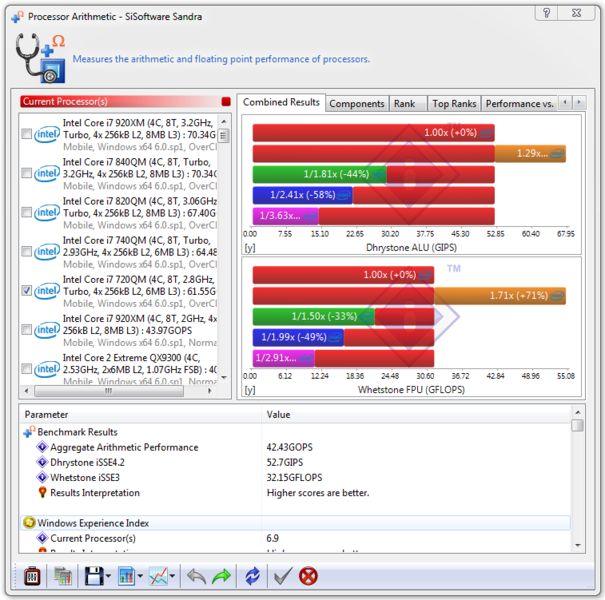Screen dimensions: 605x600
Task: Click the floppy disk save icon
Action: coord(94,576)
